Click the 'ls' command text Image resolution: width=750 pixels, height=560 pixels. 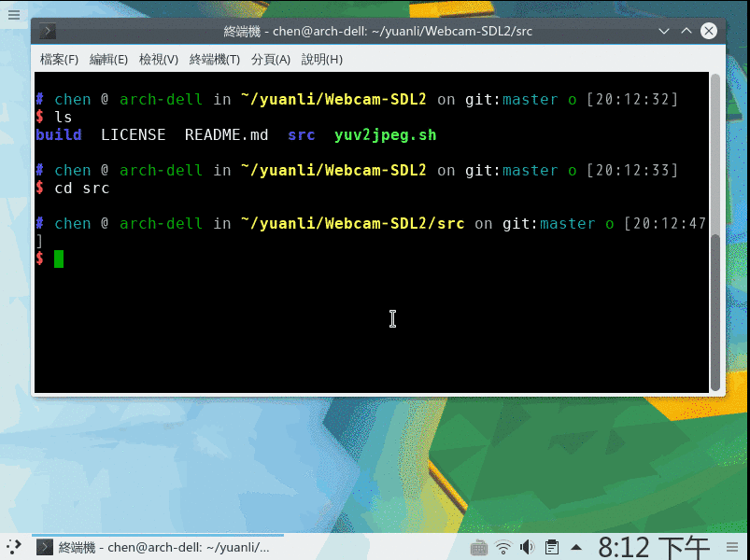point(64,118)
